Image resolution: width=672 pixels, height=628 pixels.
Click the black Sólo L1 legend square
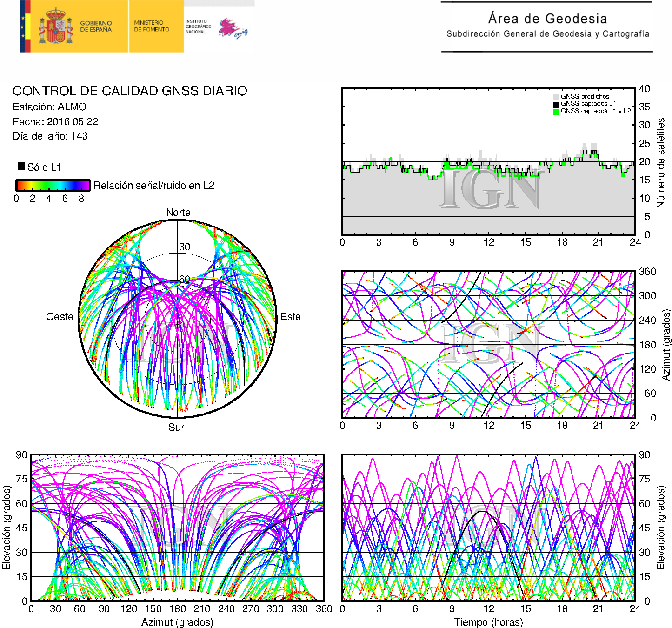tap(21, 166)
